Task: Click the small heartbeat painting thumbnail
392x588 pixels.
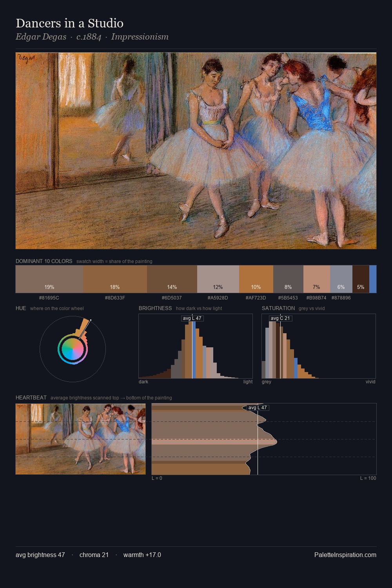Action: [x=80, y=439]
